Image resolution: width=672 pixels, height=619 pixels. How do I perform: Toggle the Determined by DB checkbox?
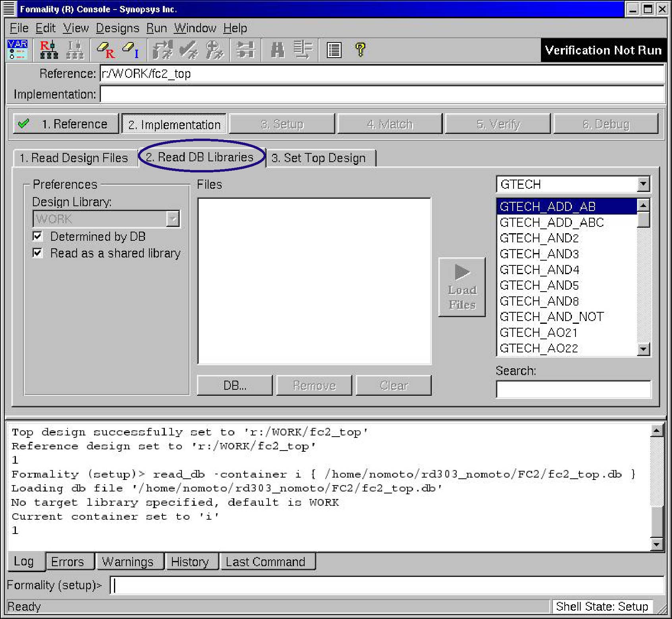click(37, 236)
